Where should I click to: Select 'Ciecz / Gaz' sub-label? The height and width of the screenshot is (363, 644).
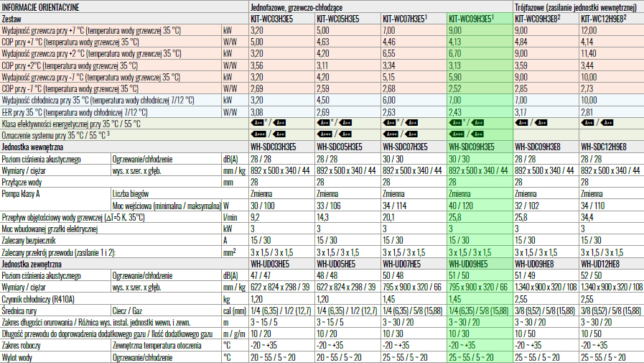tap(127, 311)
